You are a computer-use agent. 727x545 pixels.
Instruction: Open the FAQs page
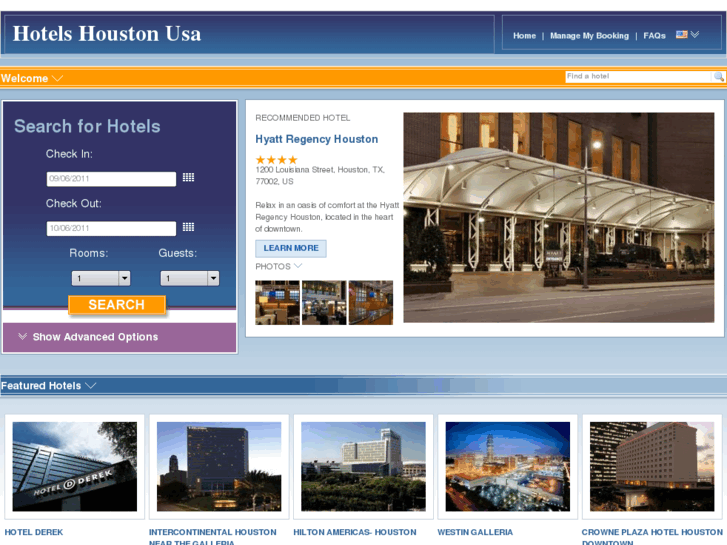tap(654, 36)
